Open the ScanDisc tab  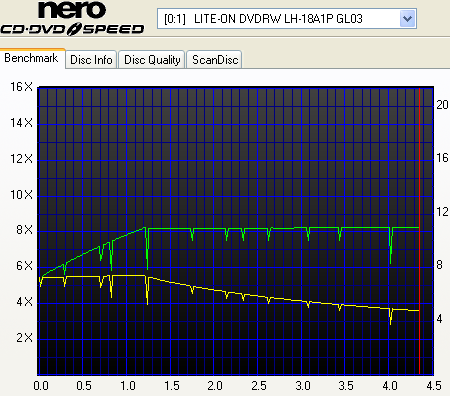tap(214, 60)
